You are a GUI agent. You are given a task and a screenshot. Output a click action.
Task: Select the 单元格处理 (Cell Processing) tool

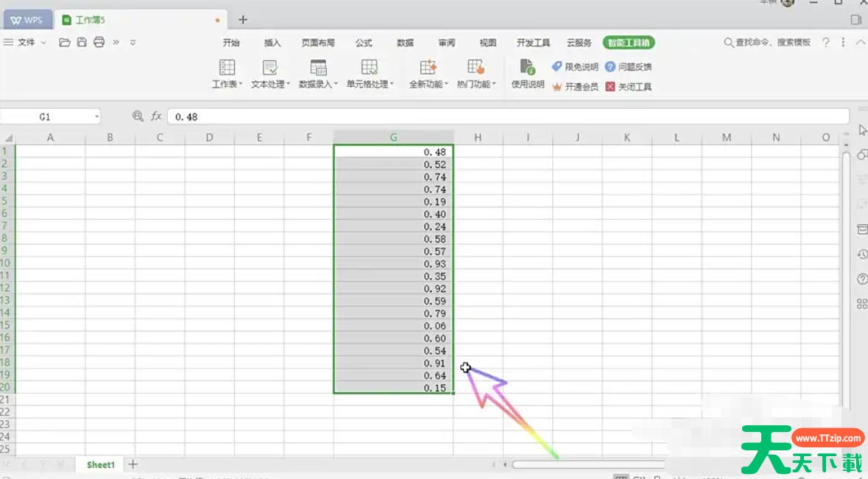(x=370, y=73)
